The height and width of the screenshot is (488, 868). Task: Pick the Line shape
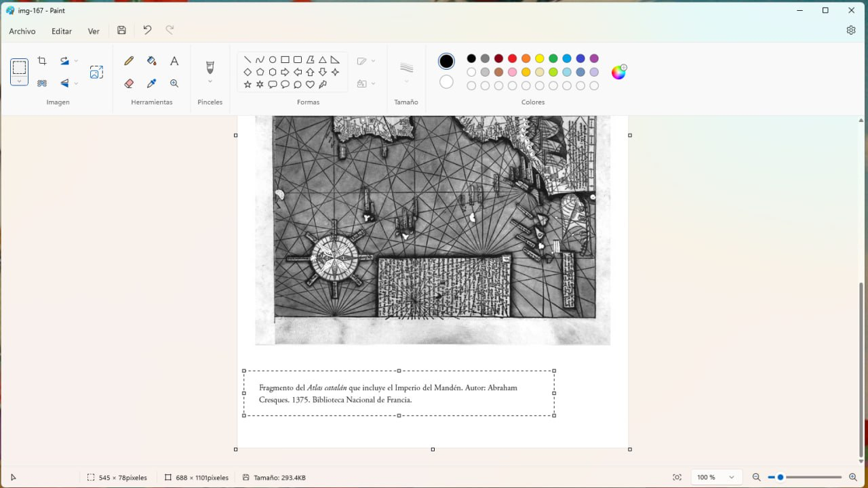tap(248, 60)
